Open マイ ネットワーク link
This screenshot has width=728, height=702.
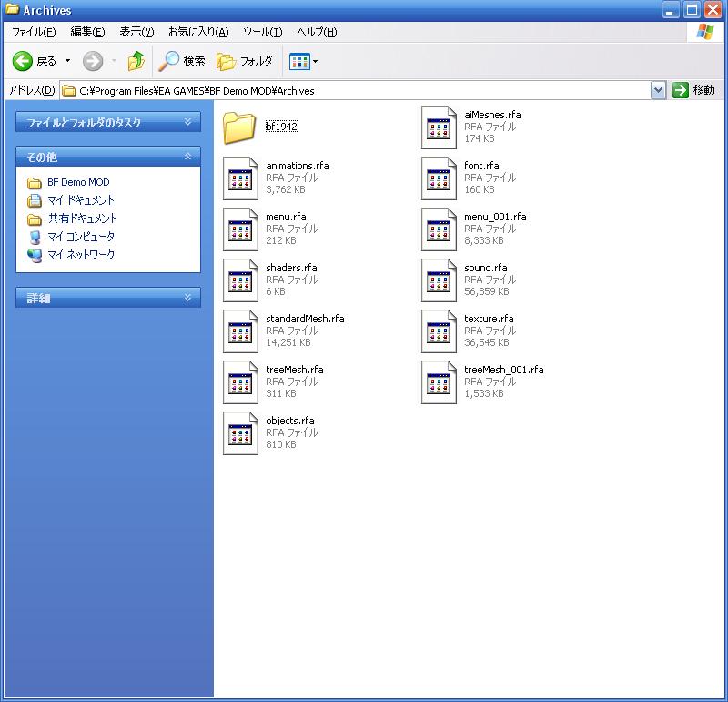coord(81,255)
